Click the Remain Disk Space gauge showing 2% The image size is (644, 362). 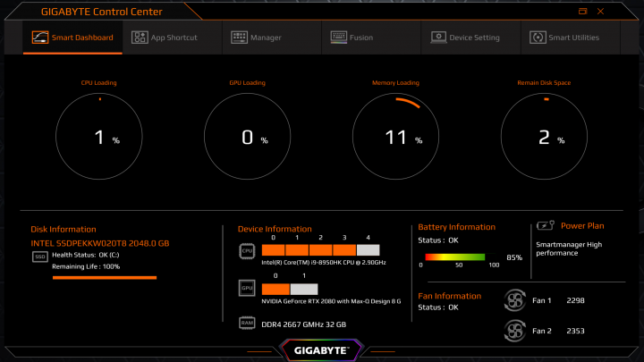544,136
